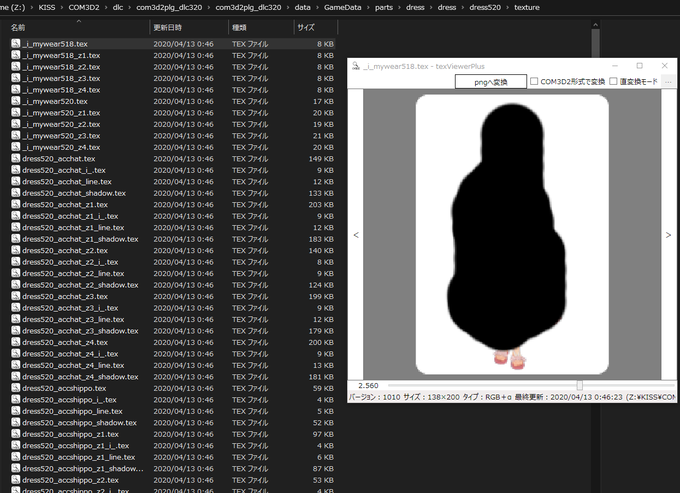Go to the COM3D2 folder in breadcrumb
The image size is (680, 493).
[x=84, y=7]
